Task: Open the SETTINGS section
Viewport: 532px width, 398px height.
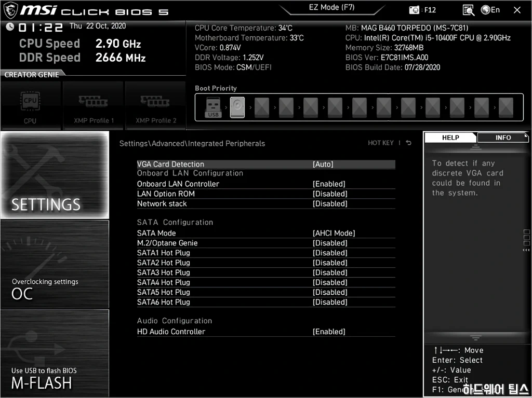Action: click(x=55, y=175)
